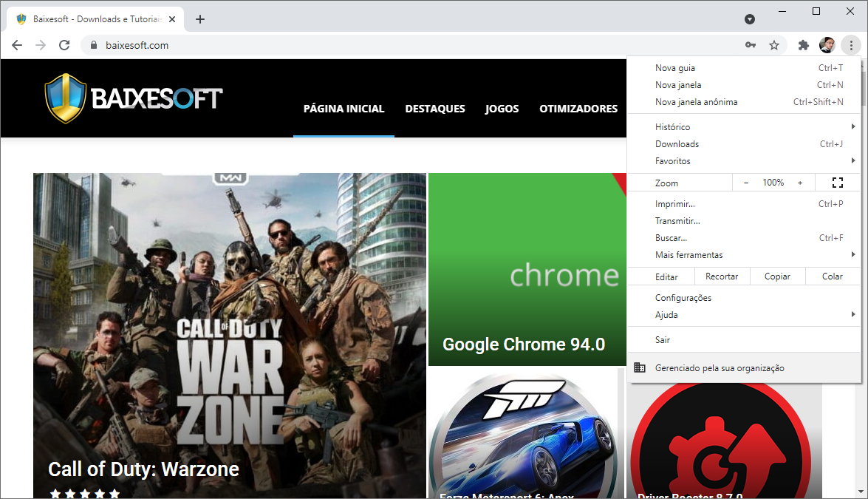Select Nova janela anônima from menu

(x=697, y=102)
